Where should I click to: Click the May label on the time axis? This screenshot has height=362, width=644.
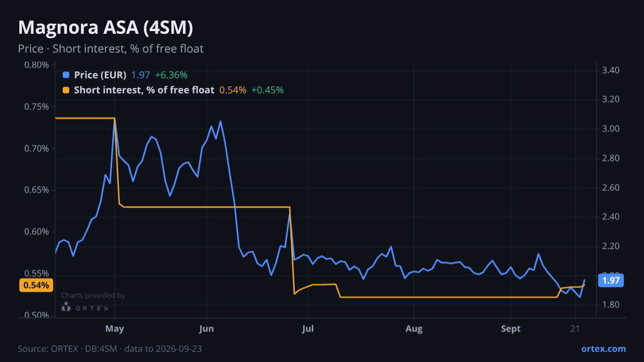click(x=115, y=329)
